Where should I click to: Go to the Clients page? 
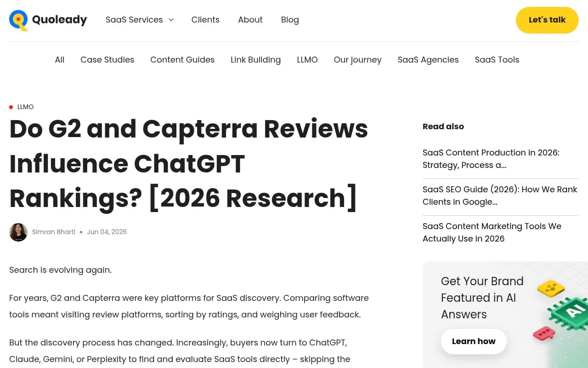tap(205, 20)
